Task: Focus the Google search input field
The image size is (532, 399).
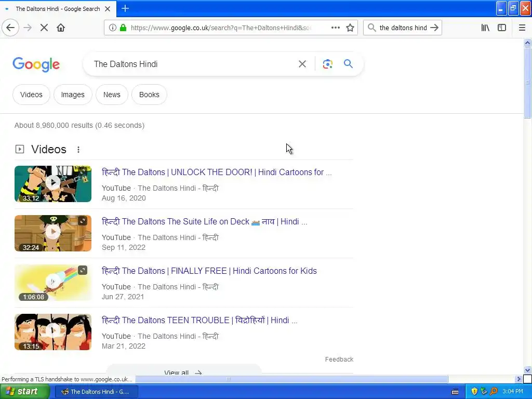Action: (x=192, y=64)
